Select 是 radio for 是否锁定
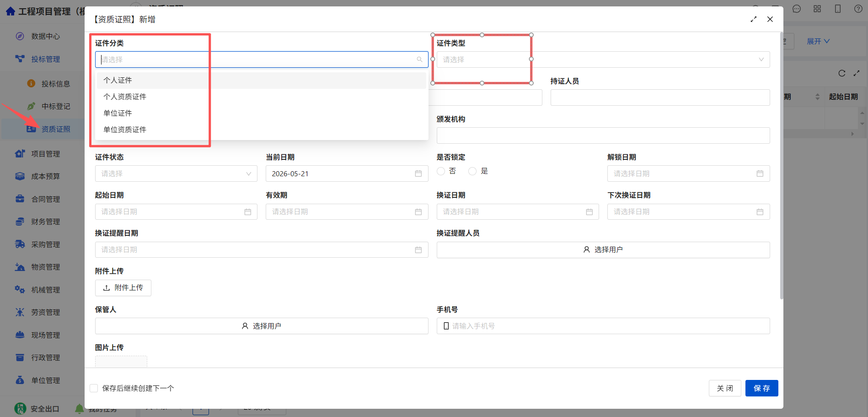This screenshot has width=868, height=417. pyautogui.click(x=472, y=171)
